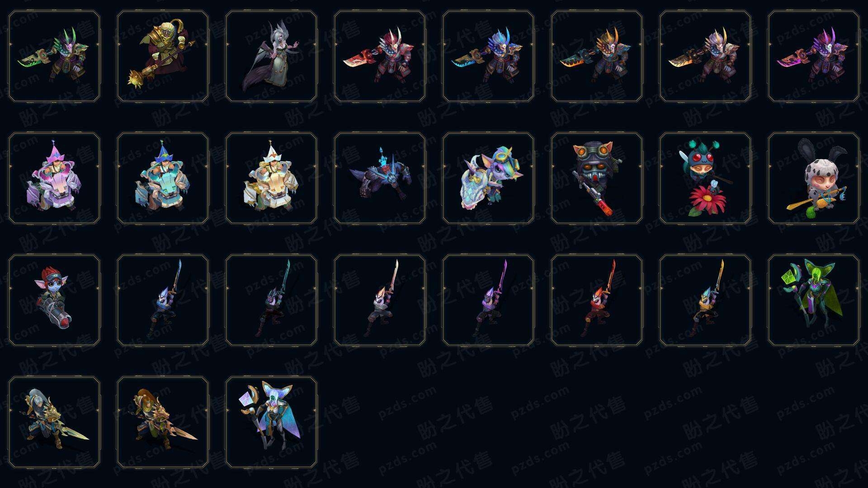The image size is (868, 488).
Task: Pick the blue wizard hat mech skin
Action: coord(163,178)
